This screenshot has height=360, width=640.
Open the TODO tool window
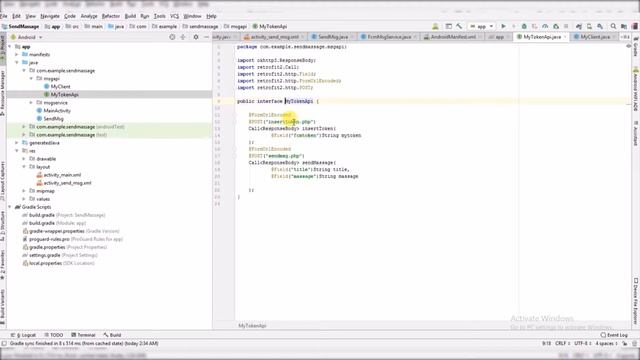54,335
